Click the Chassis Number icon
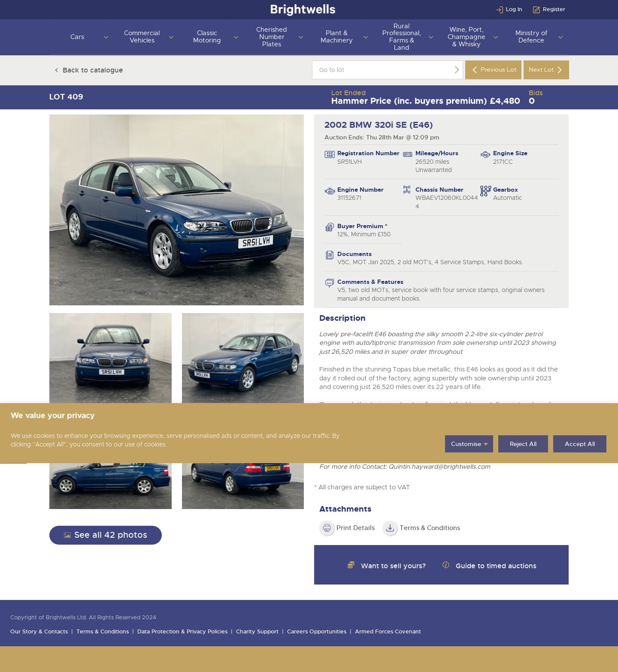The image size is (618, 672). click(x=407, y=190)
